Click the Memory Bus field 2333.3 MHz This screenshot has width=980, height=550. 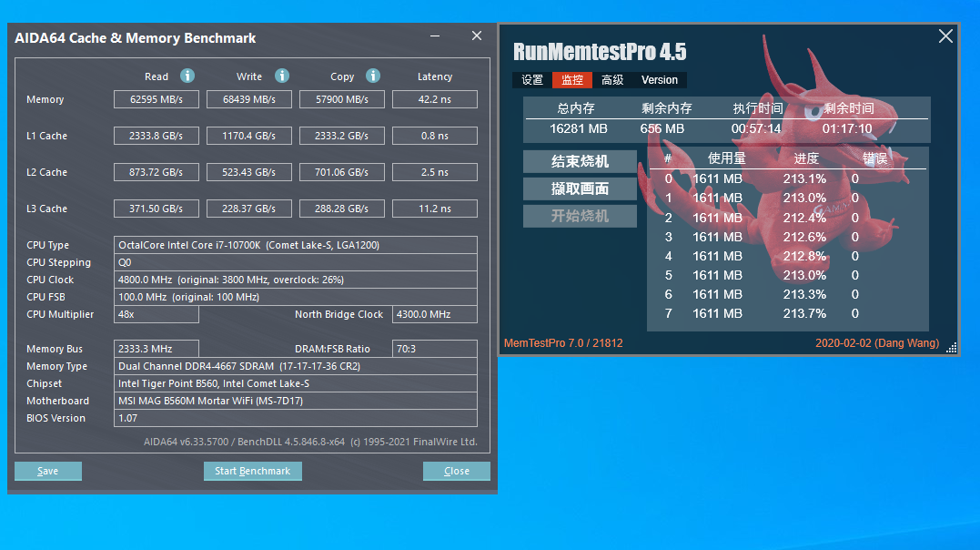[157, 349]
